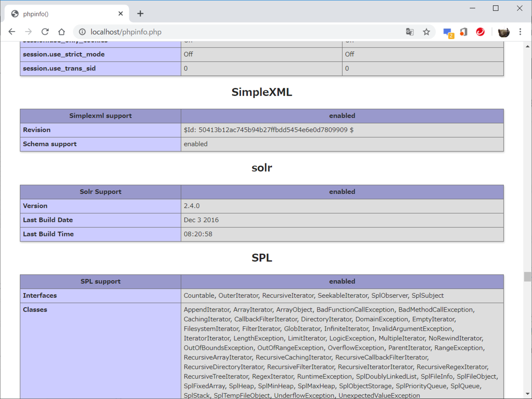Click the Solr Support header cell
The image size is (532, 399).
101,192
